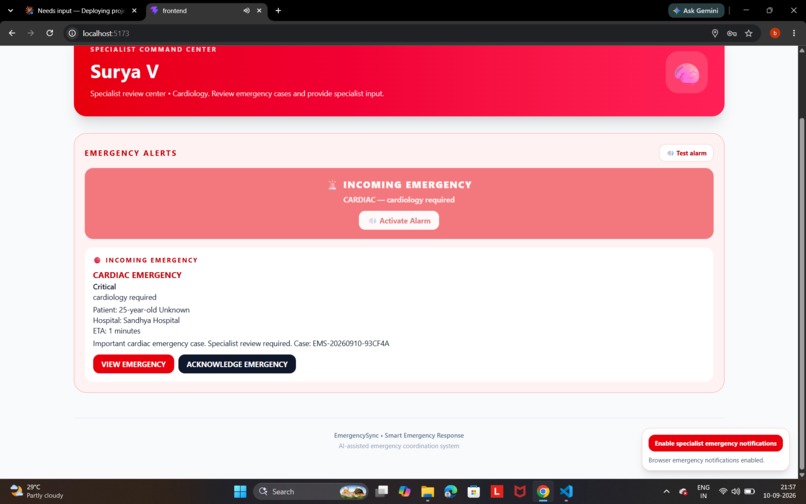The width and height of the screenshot is (806, 504).
Task: Open the red L app on taskbar
Action: pos(497,491)
